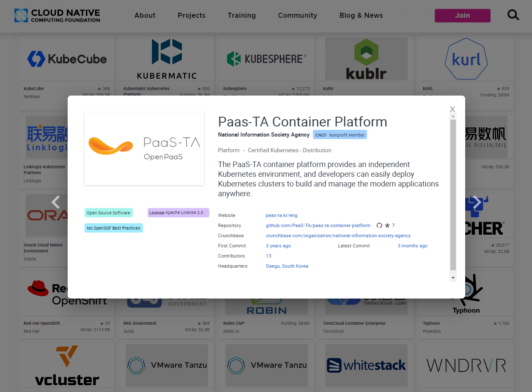
Task: Click the Open Source Software tag
Action: coord(108,213)
